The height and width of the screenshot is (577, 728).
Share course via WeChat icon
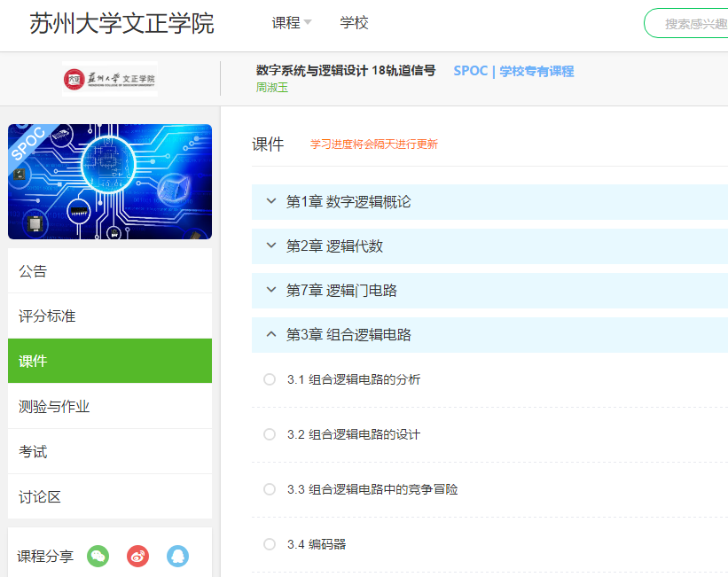click(98, 556)
